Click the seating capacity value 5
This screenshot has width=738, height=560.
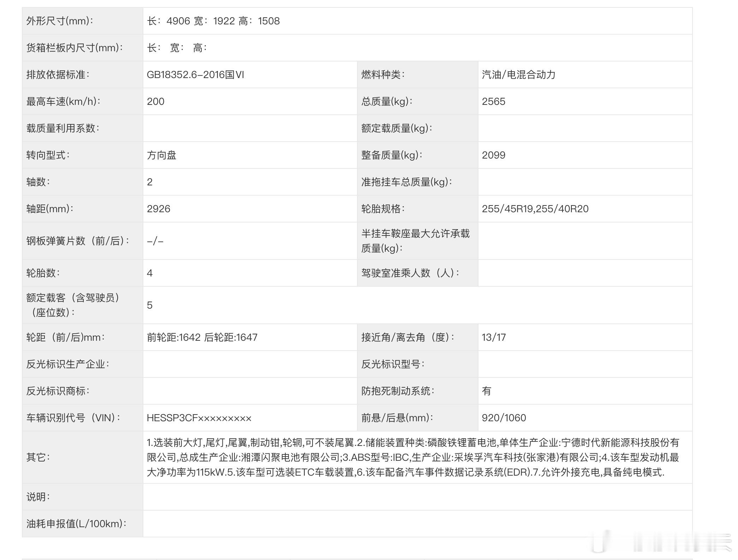pos(150,305)
